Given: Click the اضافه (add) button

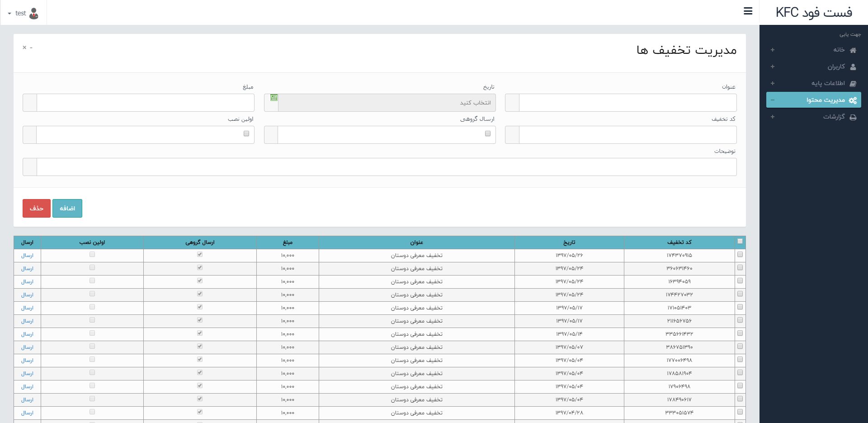Looking at the screenshot, I should pyautogui.click(x=67, y=208).
